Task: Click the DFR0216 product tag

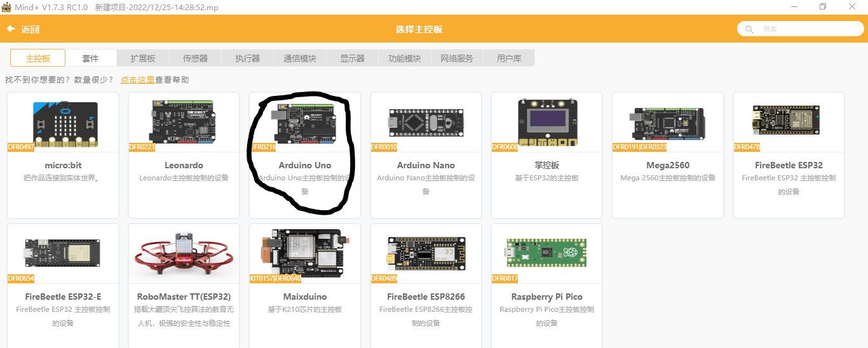Action: coord(263,147)
